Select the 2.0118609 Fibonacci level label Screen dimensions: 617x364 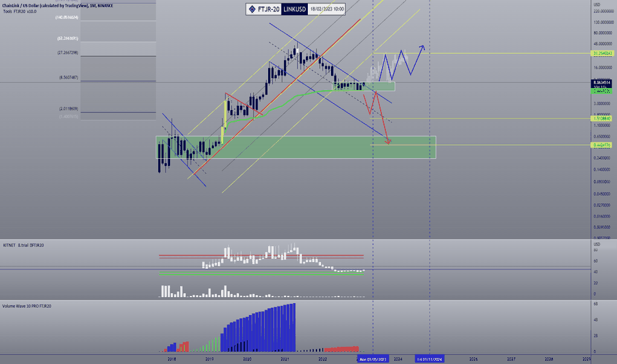coord(68,109)
